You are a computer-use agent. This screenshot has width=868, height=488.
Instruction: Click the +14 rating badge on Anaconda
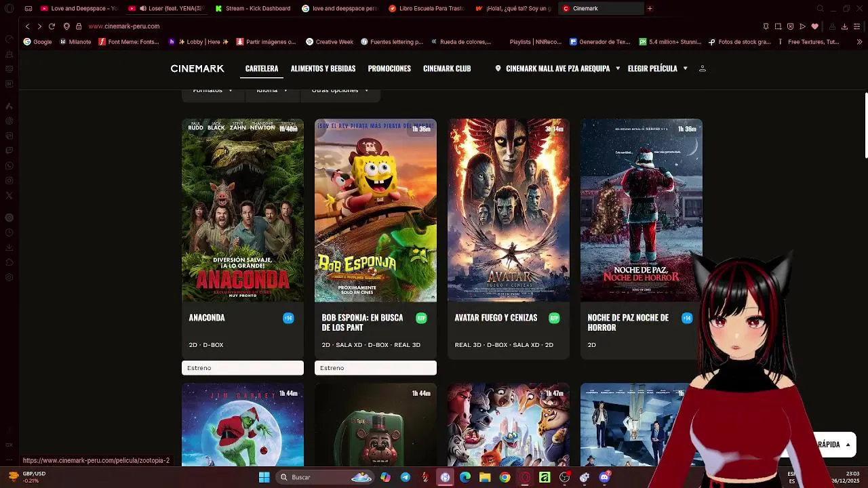point(288,318)
